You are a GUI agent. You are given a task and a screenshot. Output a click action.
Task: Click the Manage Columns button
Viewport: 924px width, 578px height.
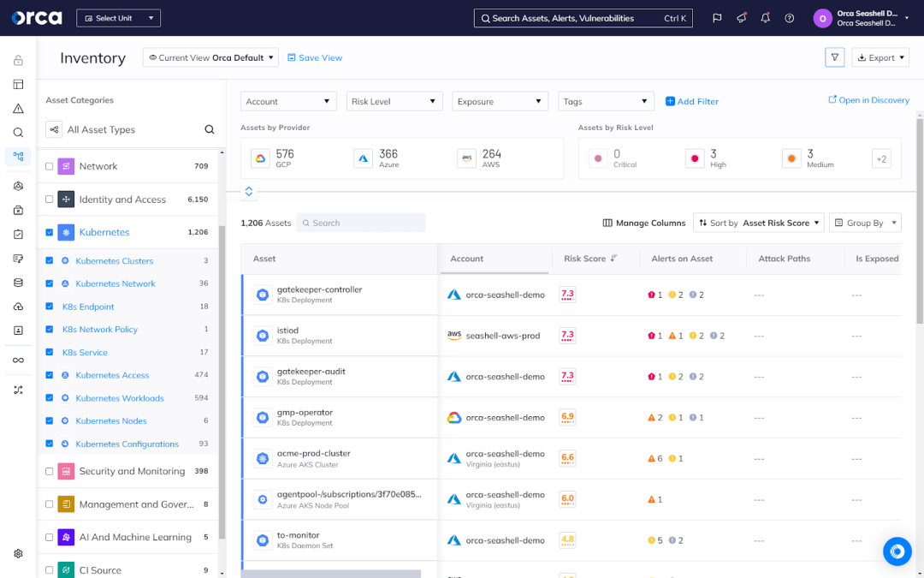(x=644, y=223)
